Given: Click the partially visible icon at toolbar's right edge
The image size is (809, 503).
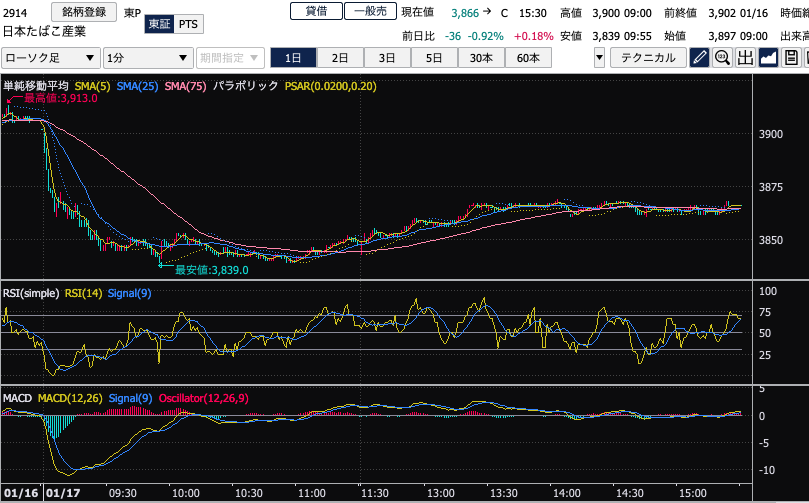Looking at the screenshot, I should (x=805, y=57).
